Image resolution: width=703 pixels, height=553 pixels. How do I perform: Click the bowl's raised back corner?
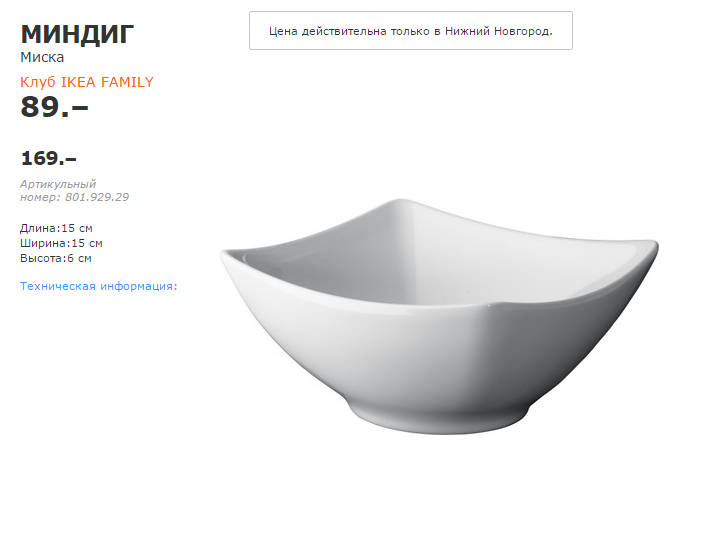pos(400,203)
